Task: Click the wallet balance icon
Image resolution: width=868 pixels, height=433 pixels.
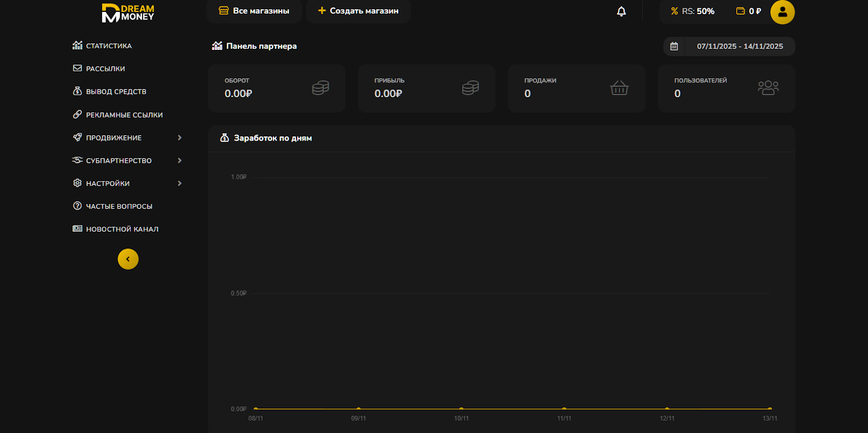Action: [x=740, y=11]
